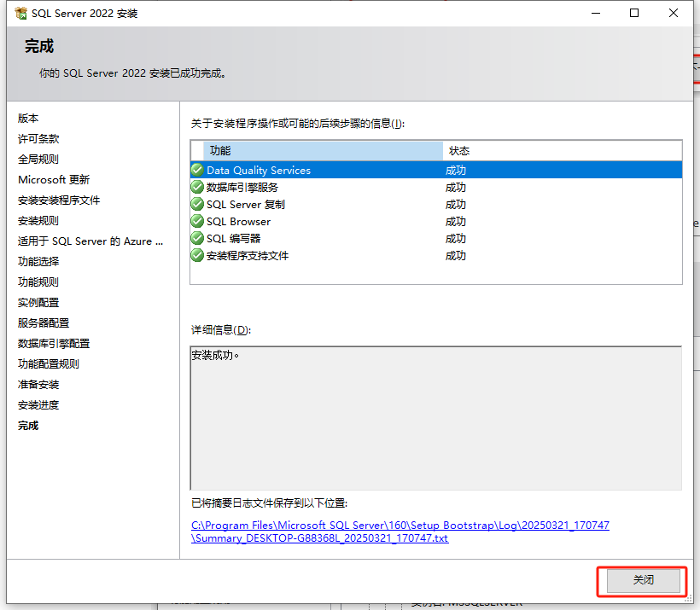Click the green check icon beside 数据库引擎服务

(x=197, y=187)
